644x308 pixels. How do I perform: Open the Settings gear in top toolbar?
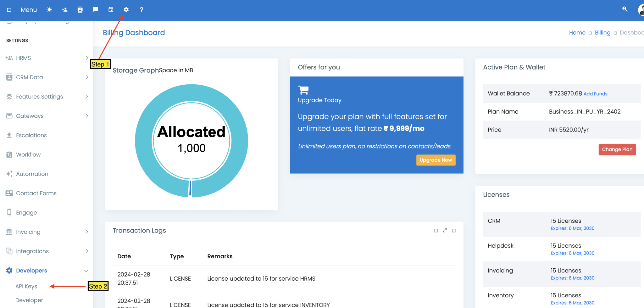(x=126, y=9)
